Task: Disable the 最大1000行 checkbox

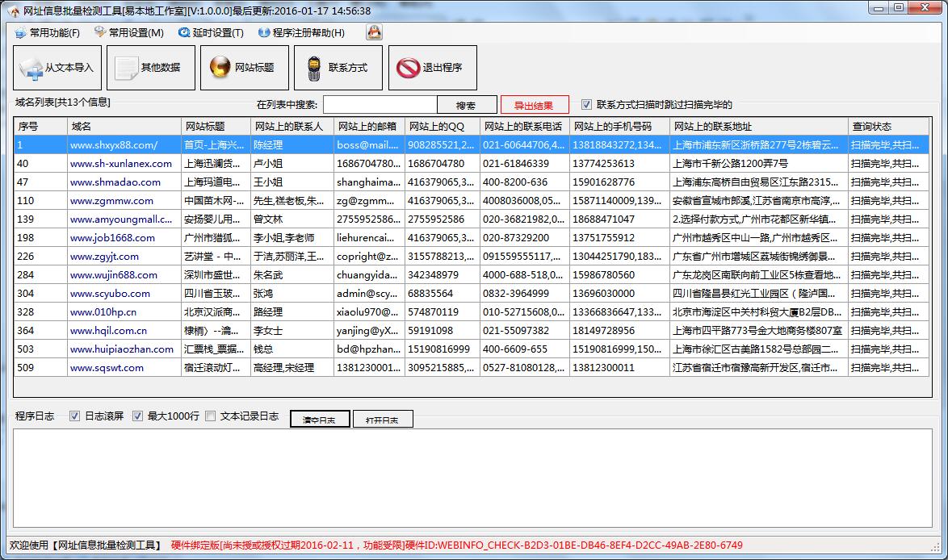Action: coord(138,416)
